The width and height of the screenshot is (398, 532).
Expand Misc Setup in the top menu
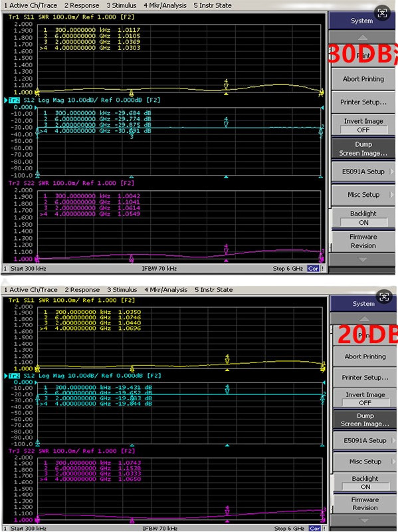(x=363, y=195)
